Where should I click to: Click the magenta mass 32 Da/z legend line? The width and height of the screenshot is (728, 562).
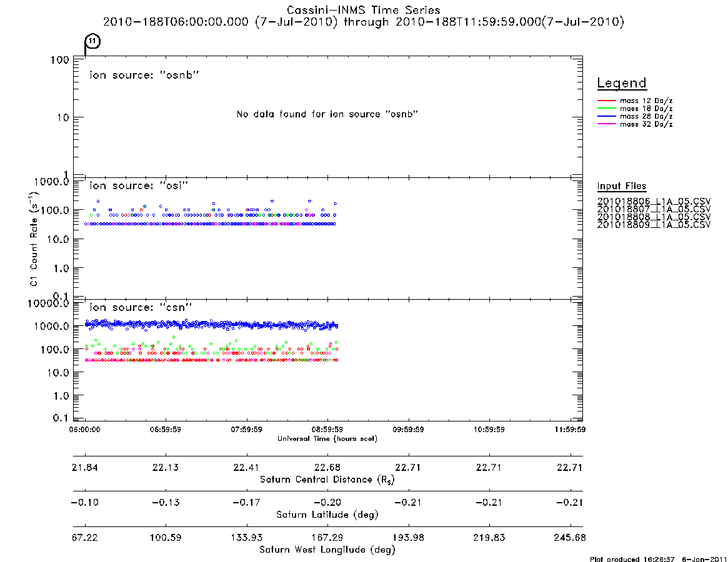click(x=606, y=124)
